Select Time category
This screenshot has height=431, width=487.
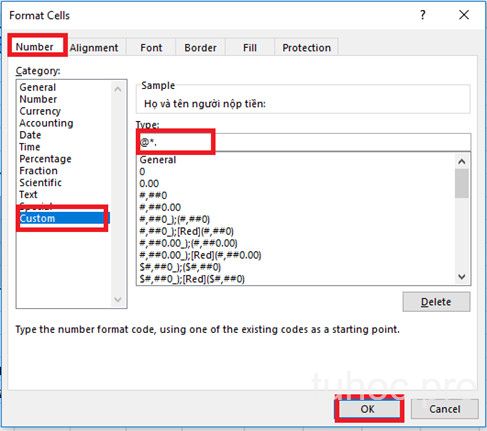pyautogui.click(x=63, y=147)
